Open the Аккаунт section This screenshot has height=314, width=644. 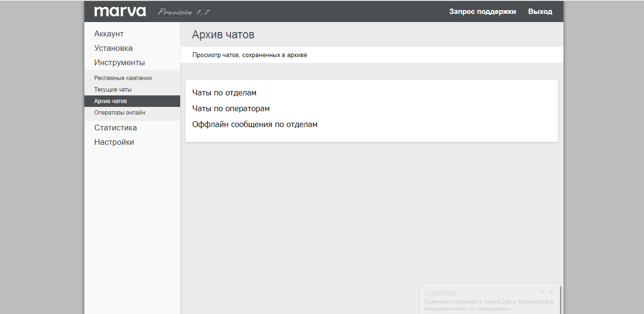click(109, 34)
